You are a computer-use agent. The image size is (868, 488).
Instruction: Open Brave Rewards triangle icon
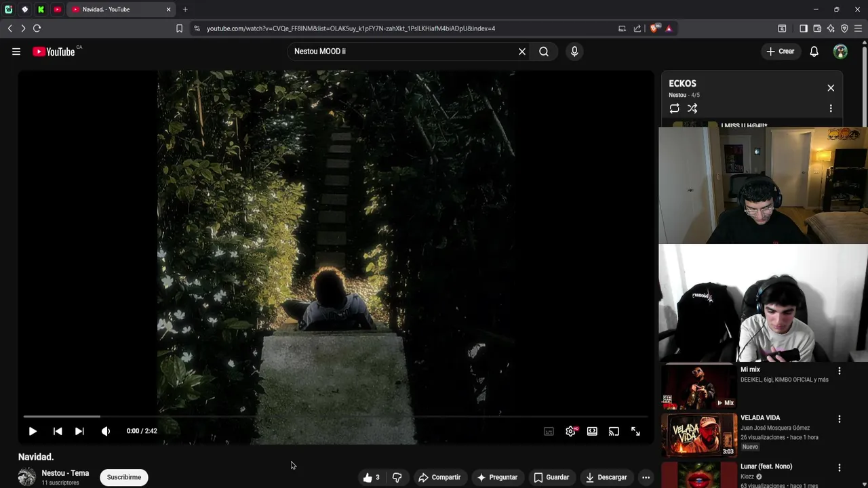click(669, 28)
